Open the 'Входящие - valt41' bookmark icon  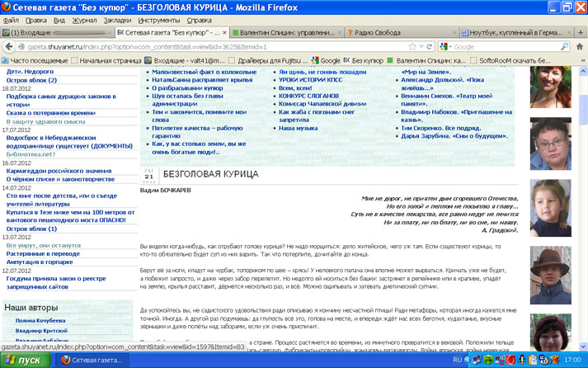pos(148,60)
